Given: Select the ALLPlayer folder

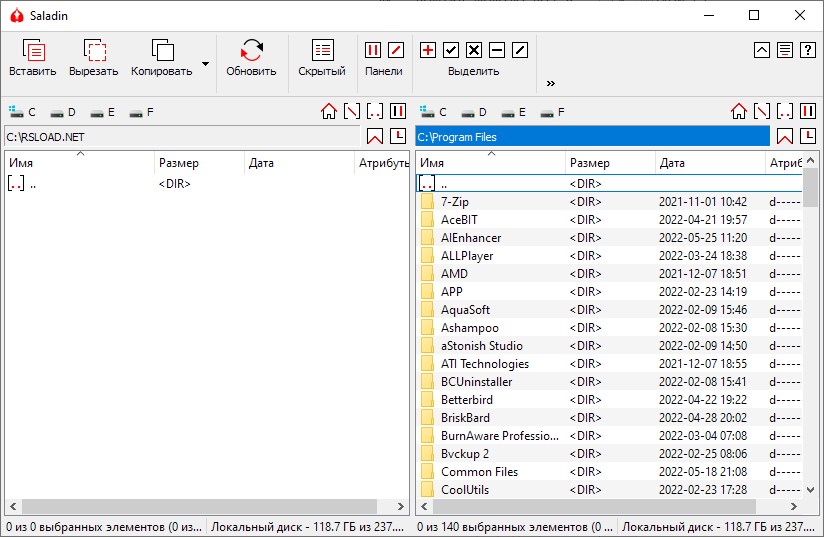Looking at the screenshot, I should (610, 256).
